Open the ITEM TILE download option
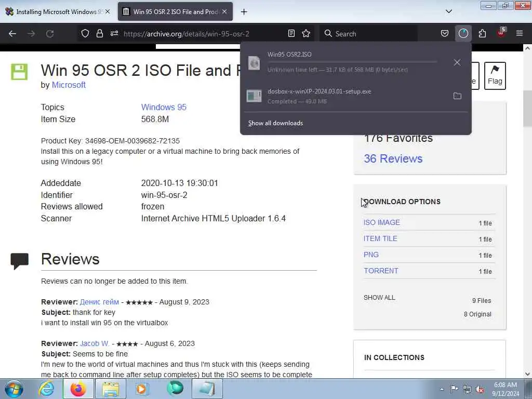This screenshot has height=399, width=532. pos(380,238)
